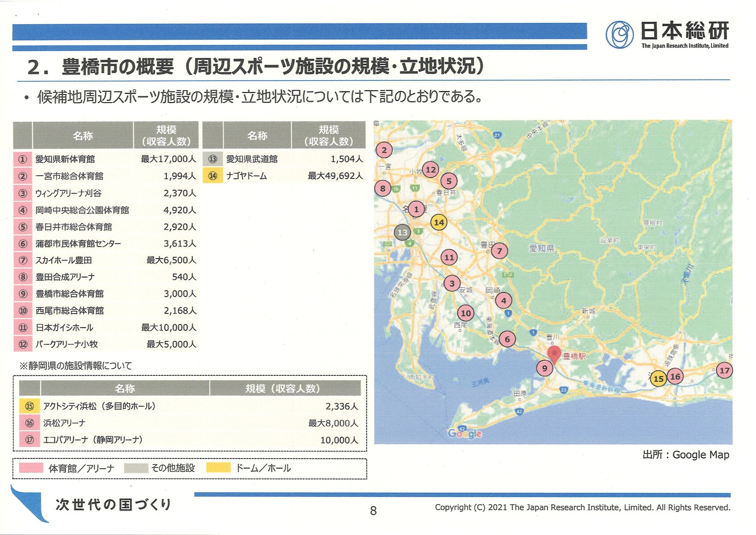Select the 1,504人 capacity cell

click(x=347, y=159)
